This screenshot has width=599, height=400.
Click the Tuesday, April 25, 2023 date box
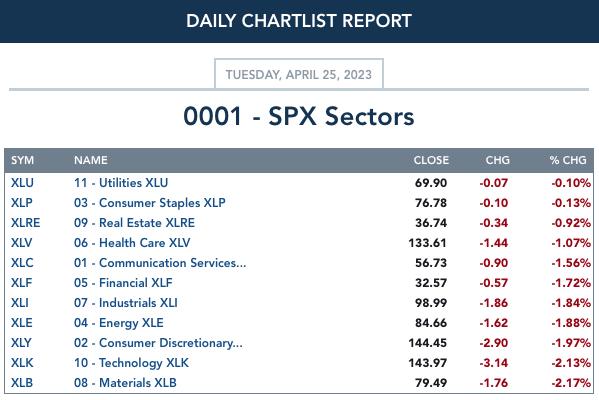(x=299, y=74)
